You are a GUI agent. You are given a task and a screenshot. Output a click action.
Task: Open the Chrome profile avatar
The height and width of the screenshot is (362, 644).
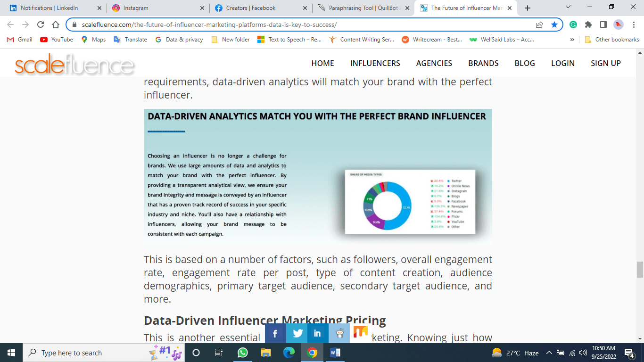pos(619,25)
